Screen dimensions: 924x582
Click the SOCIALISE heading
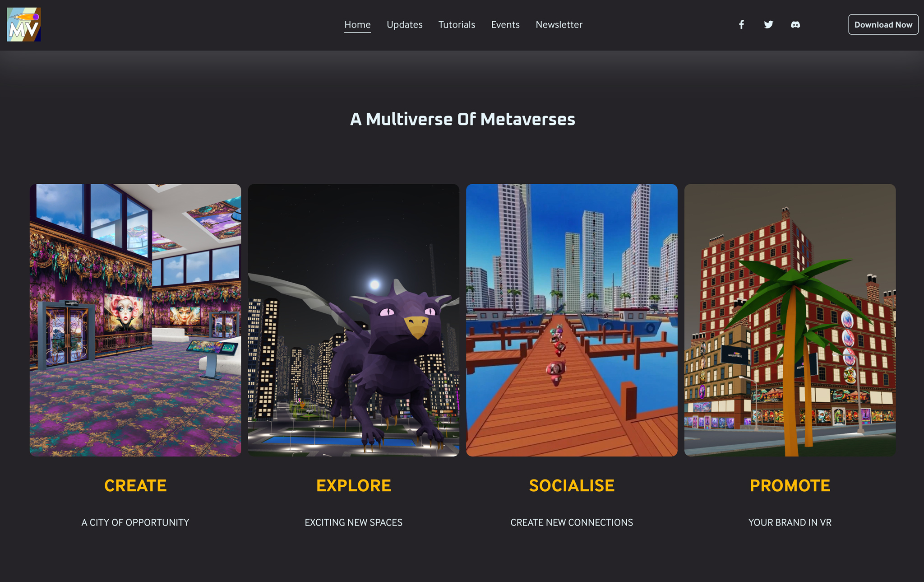572,486
